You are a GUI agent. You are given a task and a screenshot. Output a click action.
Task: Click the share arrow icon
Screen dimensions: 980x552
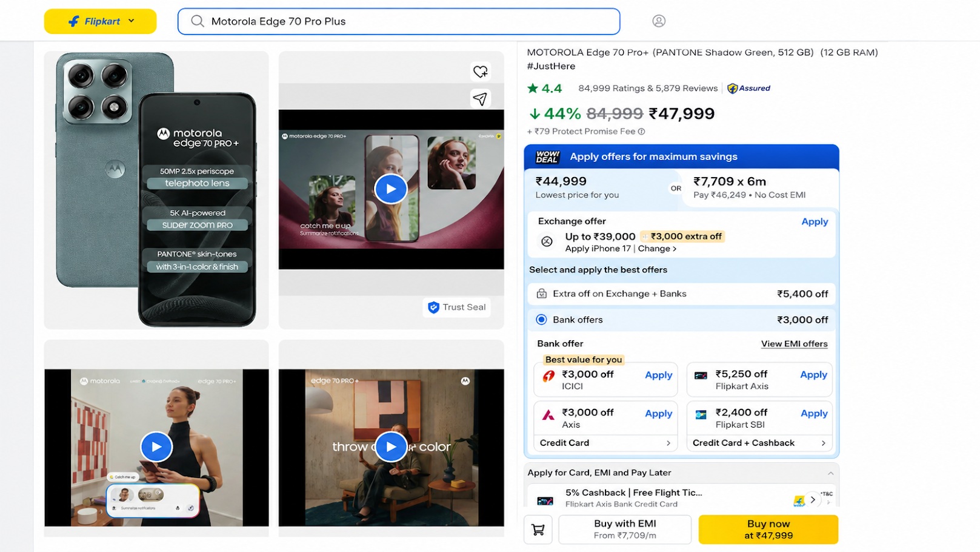480,99
